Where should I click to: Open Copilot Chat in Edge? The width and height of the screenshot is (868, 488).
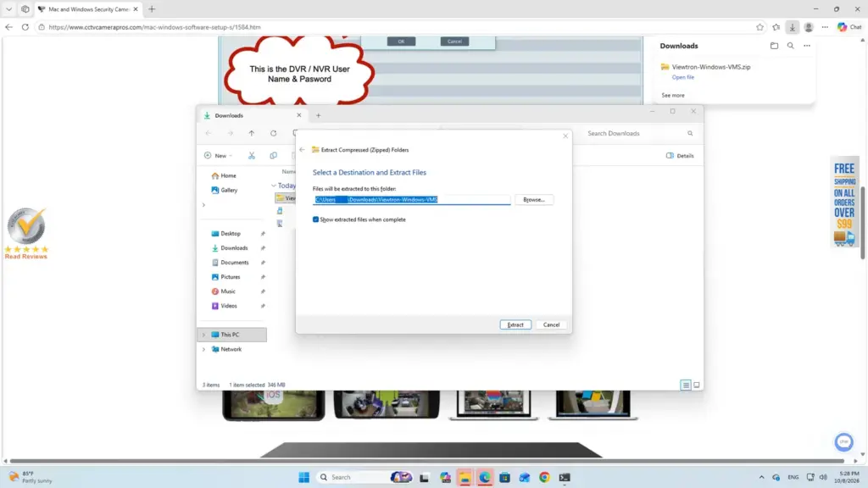click(x=849, y=27)
